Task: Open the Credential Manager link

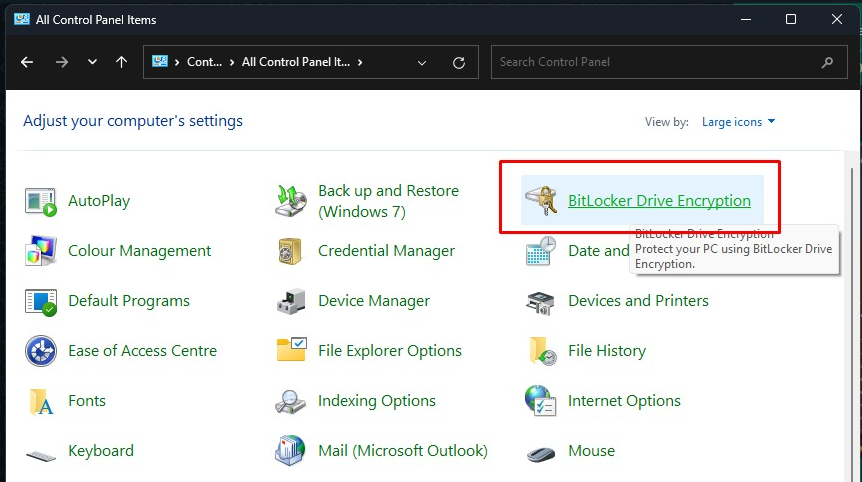Action: (x=386, y=251)
